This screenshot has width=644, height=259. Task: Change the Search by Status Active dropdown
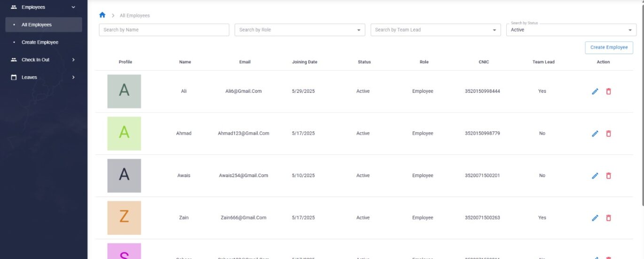click(571, 30)
